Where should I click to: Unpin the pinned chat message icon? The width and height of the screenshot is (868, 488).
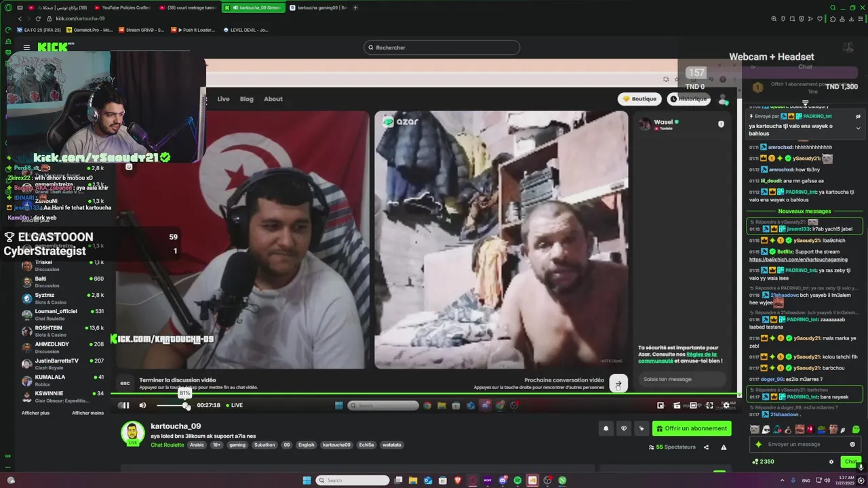tap(858, 116)
